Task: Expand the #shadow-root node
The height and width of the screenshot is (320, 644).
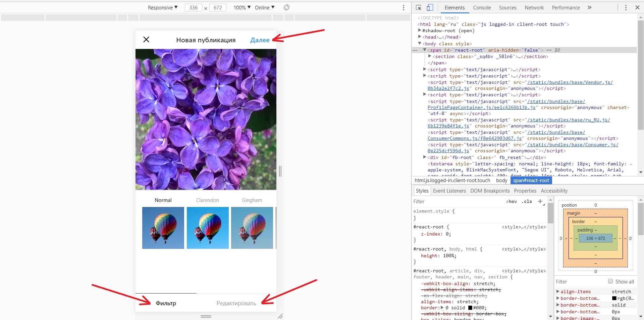Action: [420, 30]
